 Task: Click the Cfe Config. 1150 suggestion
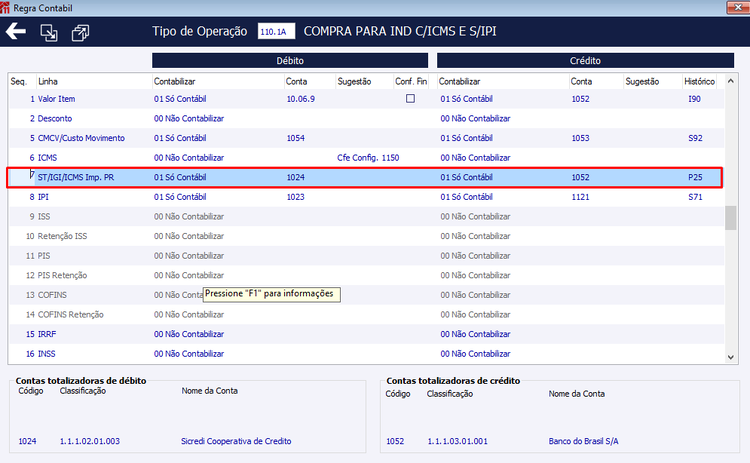point(368,158)
